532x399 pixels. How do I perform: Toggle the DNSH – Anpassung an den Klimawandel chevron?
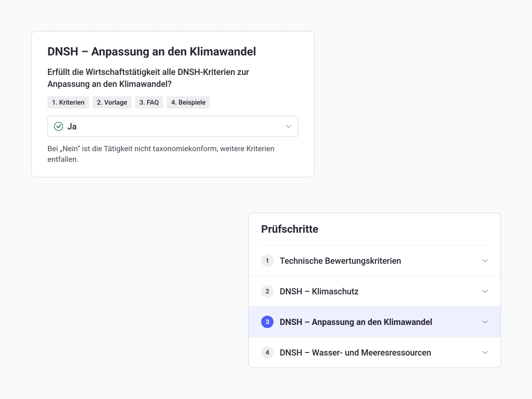485,322
